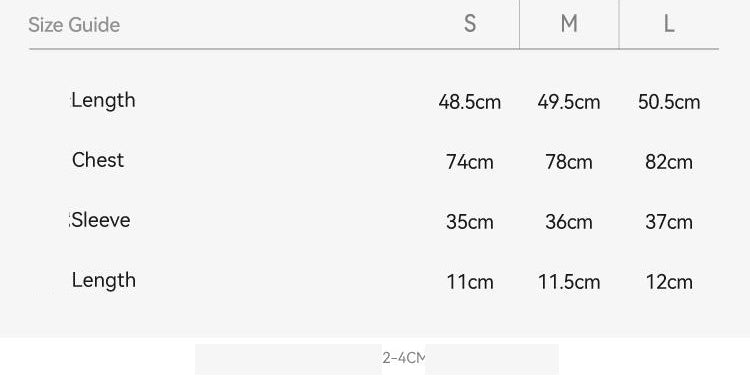Screen dimensions: 750x379
Task: Select the S size column header
Action: 470,23
